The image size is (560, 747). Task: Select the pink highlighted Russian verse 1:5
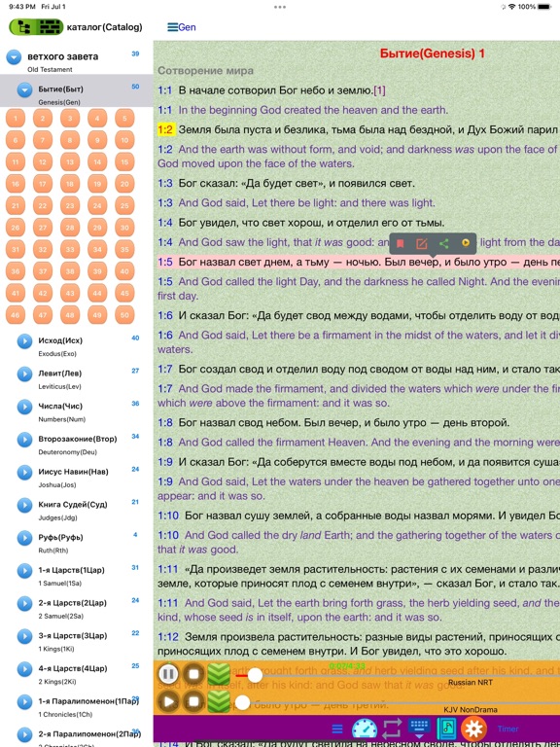click(359, 262)
